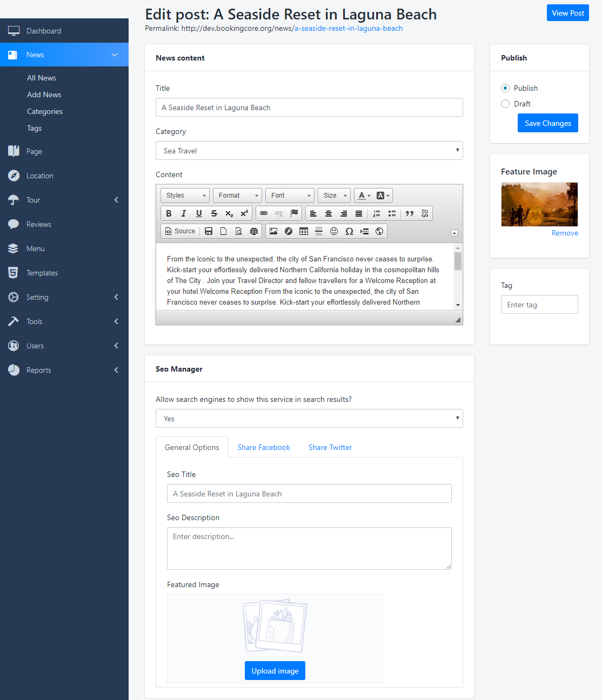Insert a link with the link icon
602x700 pixels.
point(264,213)
